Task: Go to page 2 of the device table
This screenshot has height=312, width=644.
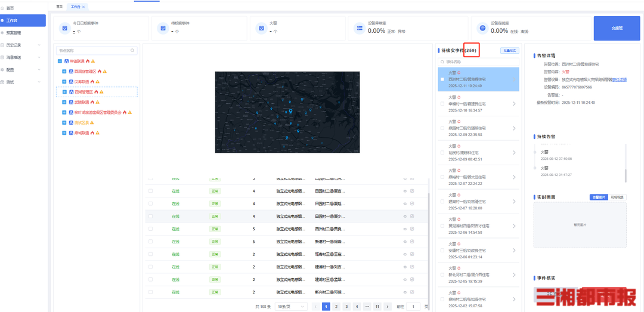Action: 336,306
